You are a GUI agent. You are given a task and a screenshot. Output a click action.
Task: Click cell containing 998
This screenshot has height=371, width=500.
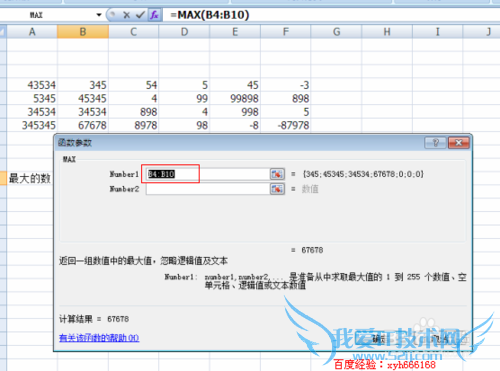235,112
